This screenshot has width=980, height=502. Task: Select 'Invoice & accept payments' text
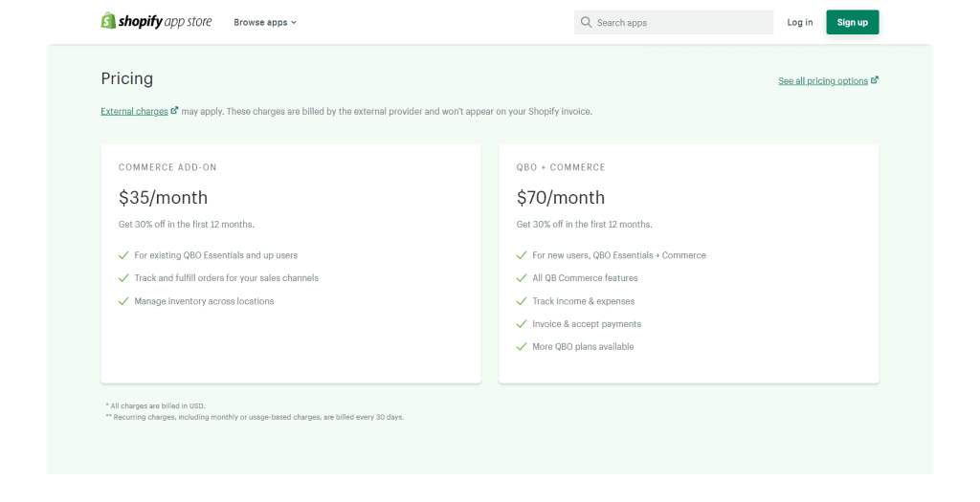587,324
